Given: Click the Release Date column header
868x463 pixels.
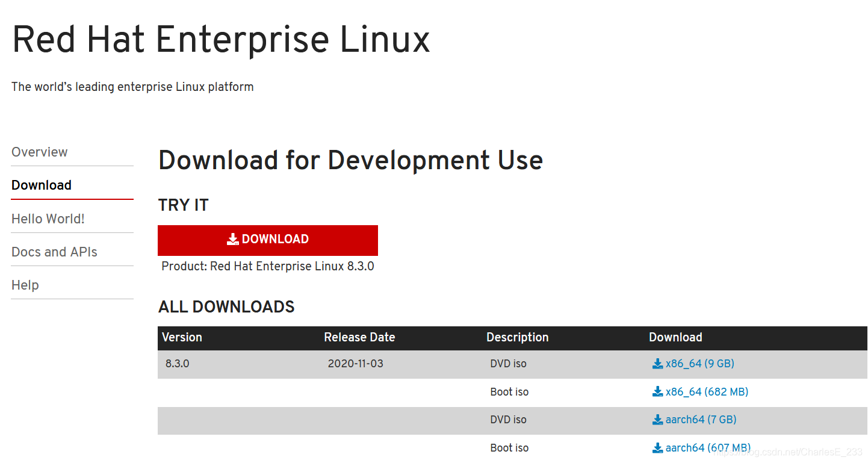Looking at the screenshot, I should 359,338.
